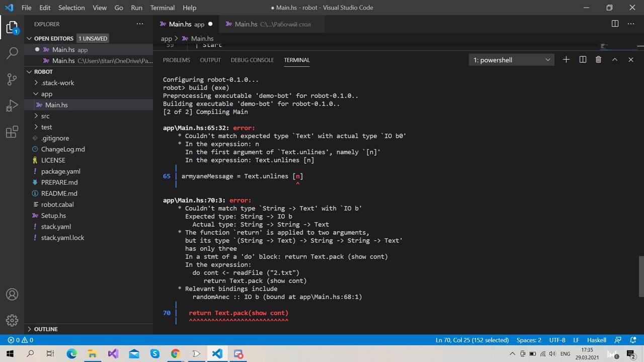Select the Main.hs app editor tab
Screen dimensions: 644x362
[186, 24]
